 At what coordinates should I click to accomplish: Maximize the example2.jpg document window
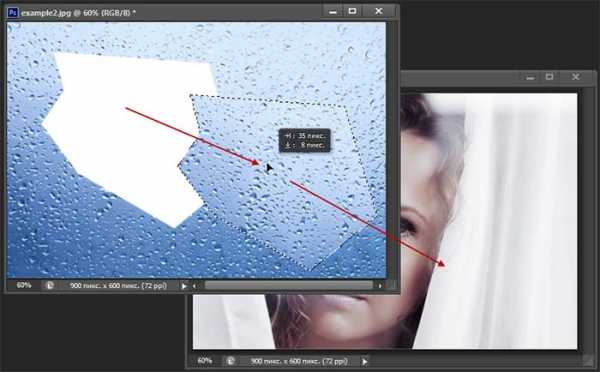coord(352,11)
